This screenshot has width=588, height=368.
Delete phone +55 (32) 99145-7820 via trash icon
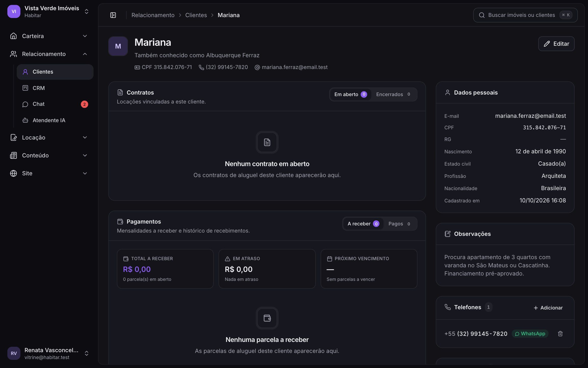tap(560, 333)
